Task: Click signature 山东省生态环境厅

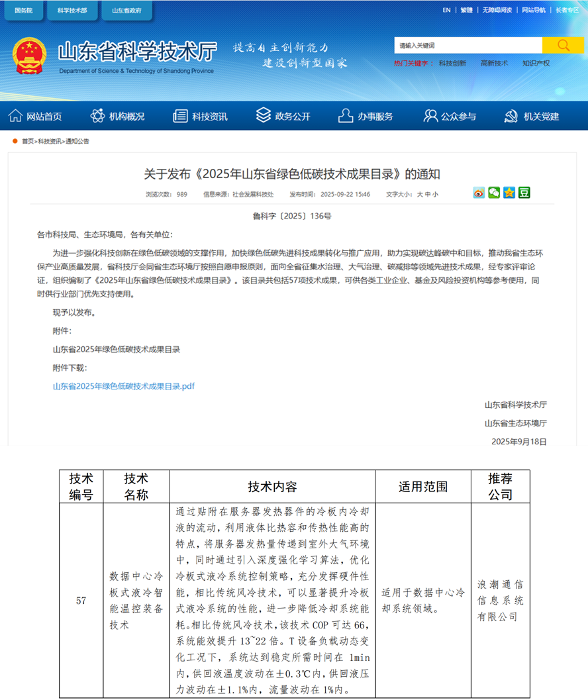Action: coord(516,423)
